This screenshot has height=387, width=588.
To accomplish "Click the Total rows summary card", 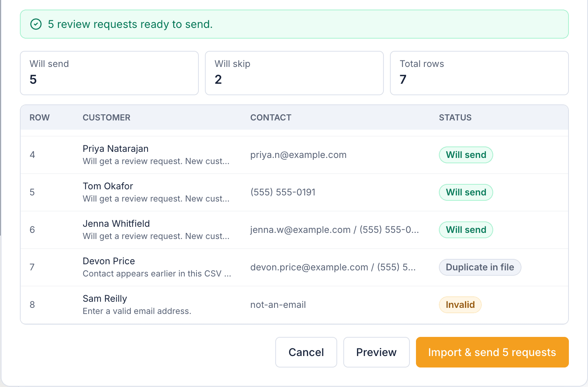I will click(x=479, y=73).
